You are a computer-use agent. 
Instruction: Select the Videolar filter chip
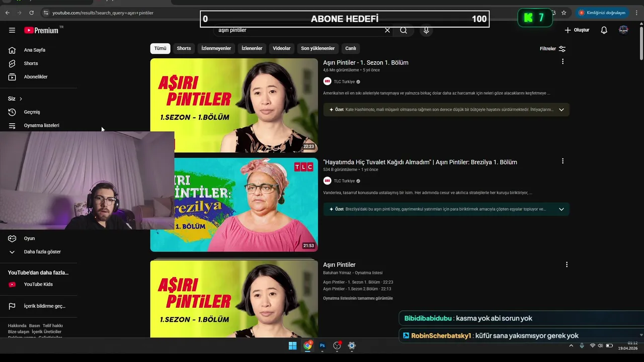[x=282, y=48]
